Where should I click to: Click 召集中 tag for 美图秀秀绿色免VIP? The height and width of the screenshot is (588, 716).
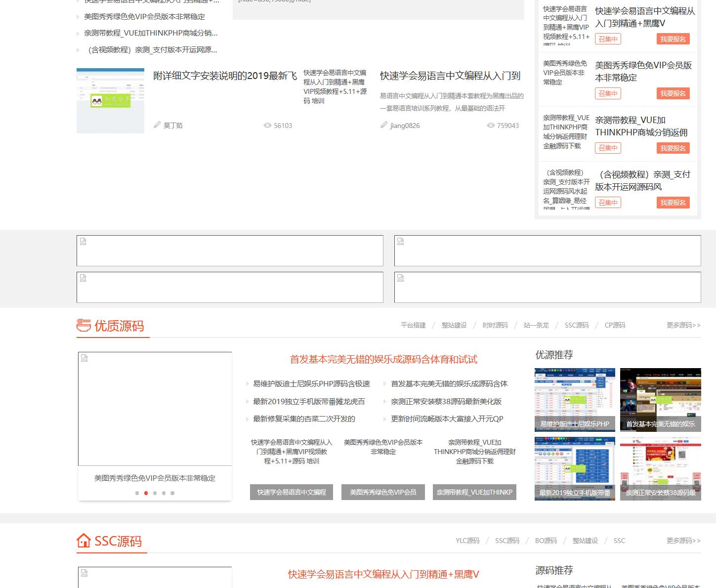coord(608,93)
